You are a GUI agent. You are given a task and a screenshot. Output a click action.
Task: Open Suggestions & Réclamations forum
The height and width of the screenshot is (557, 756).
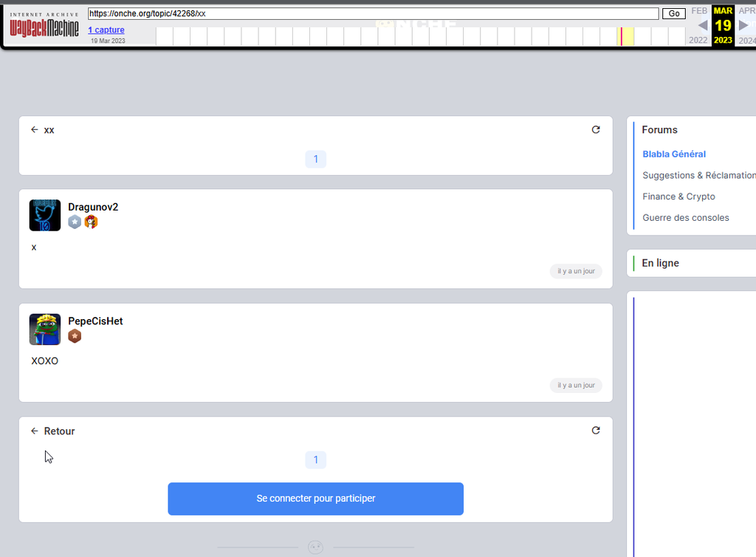click(x=699, y=176)
